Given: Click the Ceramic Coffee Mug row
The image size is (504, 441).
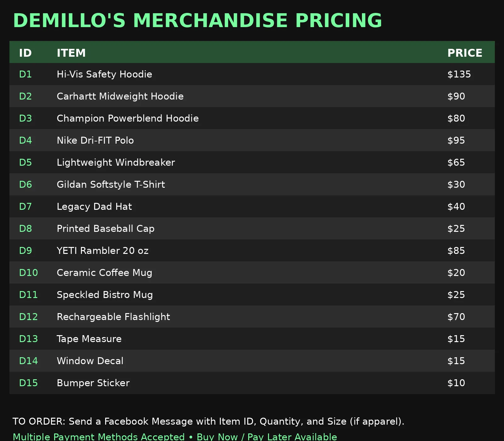Looking at the screenshot, I should (252, 272).
